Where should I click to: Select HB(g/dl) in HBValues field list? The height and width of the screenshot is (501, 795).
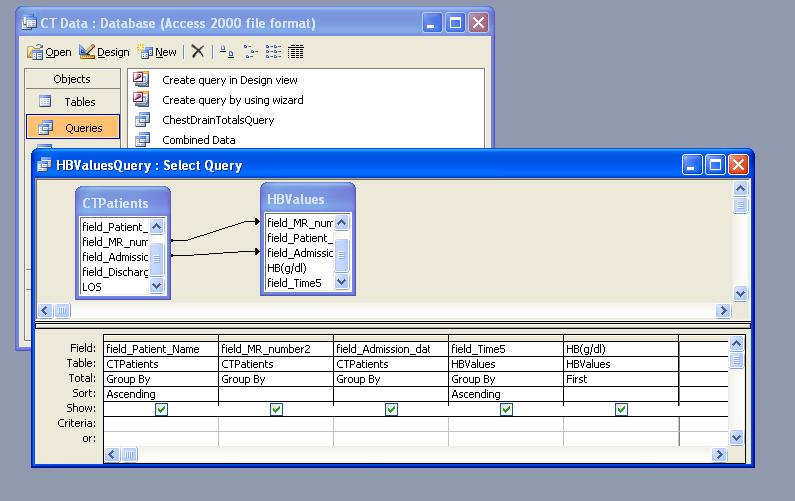point(300,268)
